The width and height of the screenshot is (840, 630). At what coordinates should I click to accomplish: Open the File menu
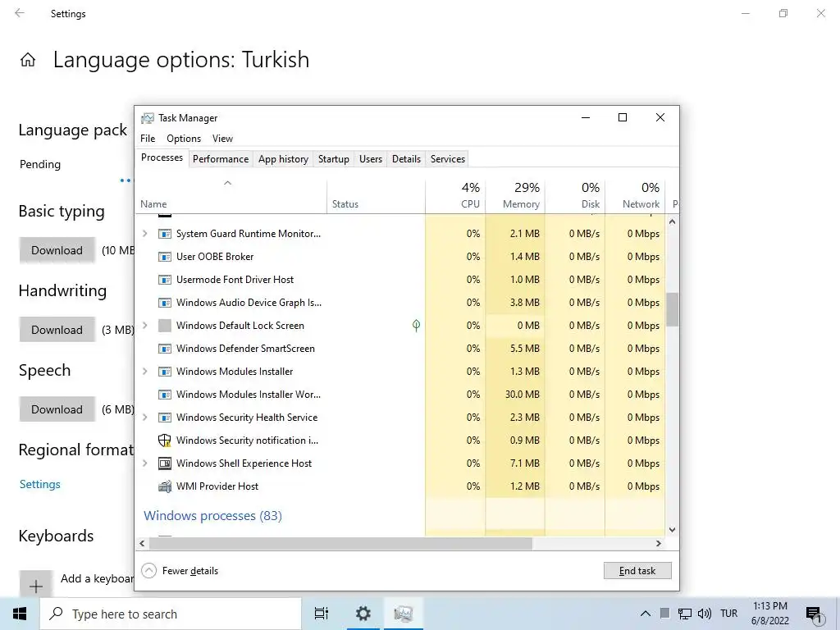tap(148, 138)
